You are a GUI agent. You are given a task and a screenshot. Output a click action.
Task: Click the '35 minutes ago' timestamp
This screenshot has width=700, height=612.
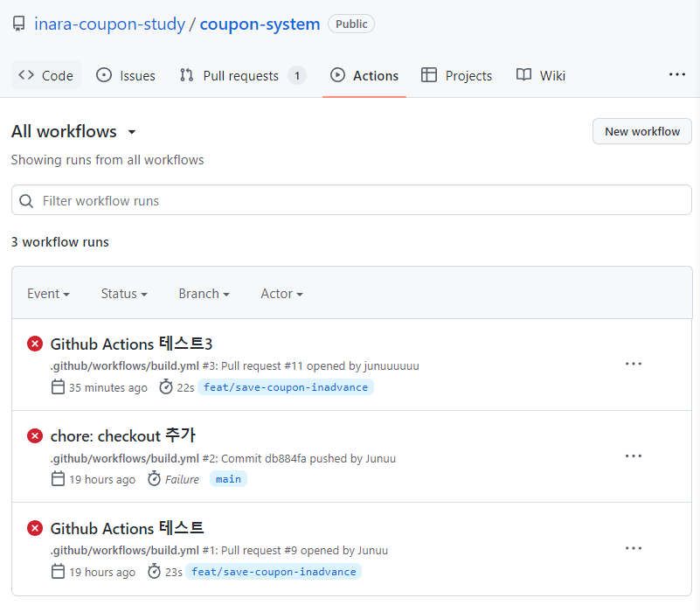[x=108, y=388]
